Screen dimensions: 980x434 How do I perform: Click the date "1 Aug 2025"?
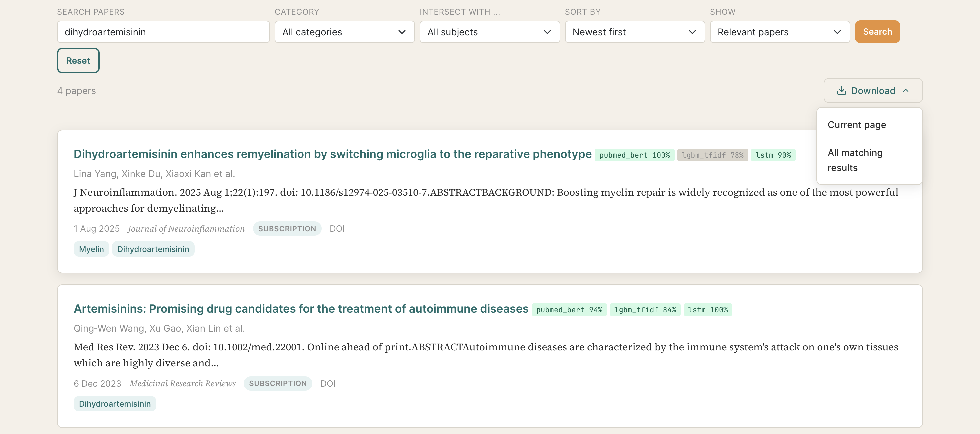click(x=97, y=229)
